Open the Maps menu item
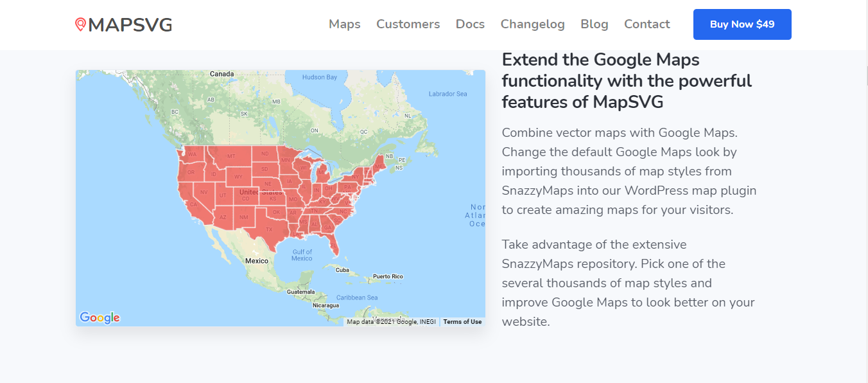The height and width of the screenshot is (383, 868). (345, 24)
